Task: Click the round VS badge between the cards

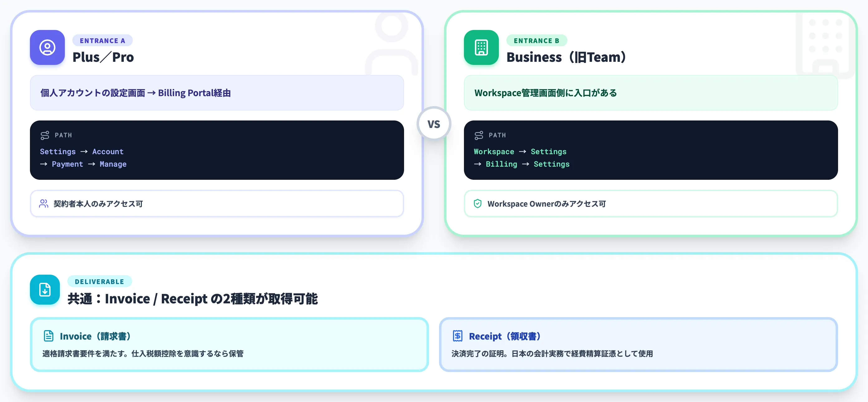Action: [434, 124]
